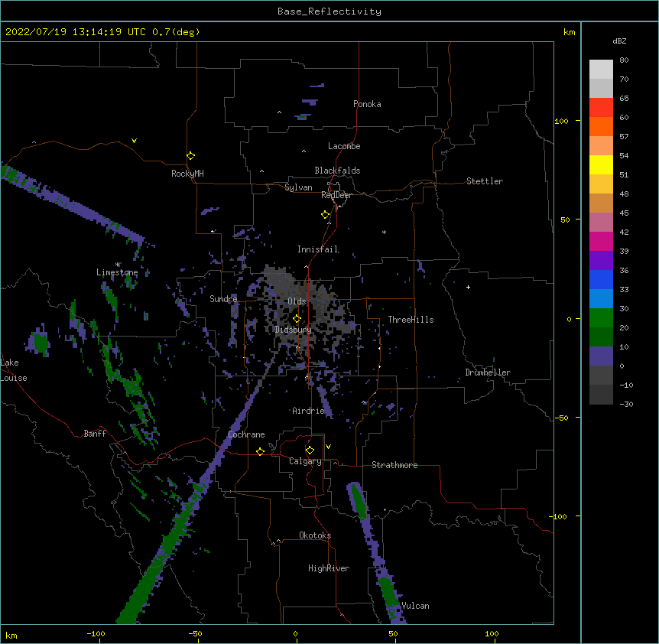Click the yellow V marker northeast of Calgary
This screenshot has height=644, width=659.
tap(328, 447)
